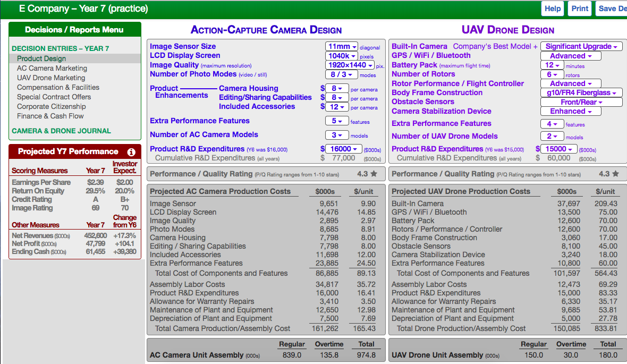Open Number of AC Camera Models dropdown
The height and width of the screenshot is (364, 627).
[337, 135]
